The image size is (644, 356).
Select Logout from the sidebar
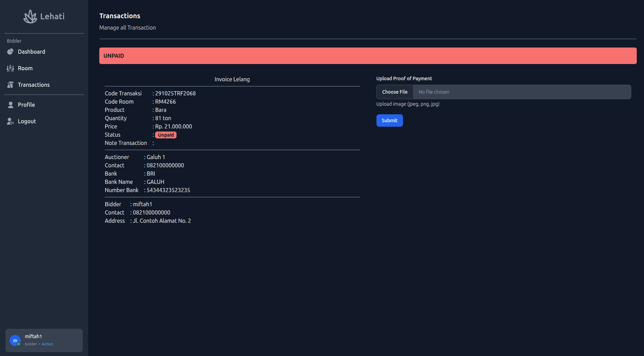(x=27, y=121)
